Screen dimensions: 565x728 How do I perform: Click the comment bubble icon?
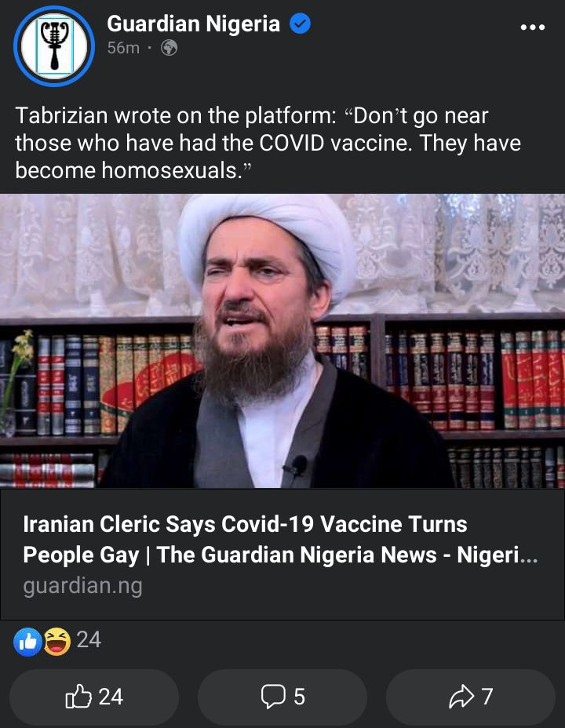(x=273, y=697)
